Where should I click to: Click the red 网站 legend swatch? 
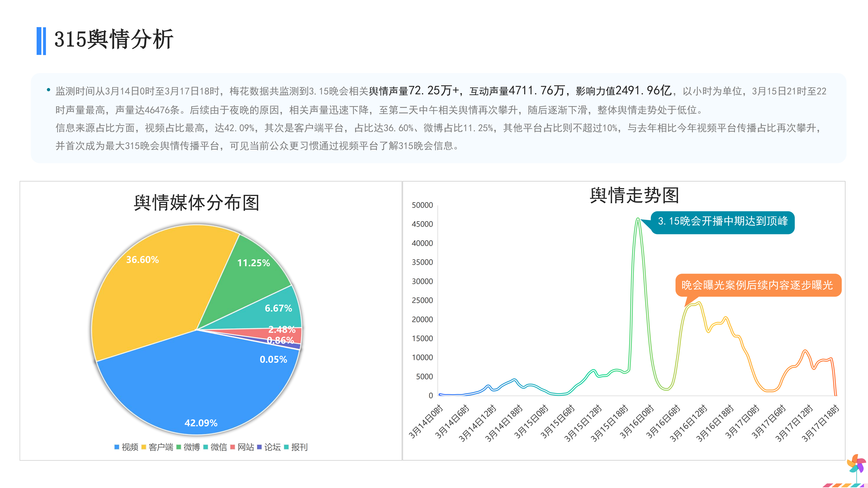232,447
